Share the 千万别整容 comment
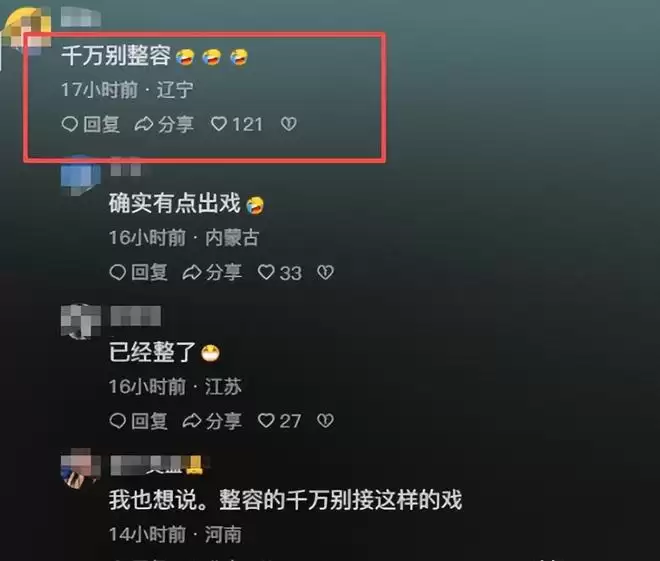 [164, 124]
